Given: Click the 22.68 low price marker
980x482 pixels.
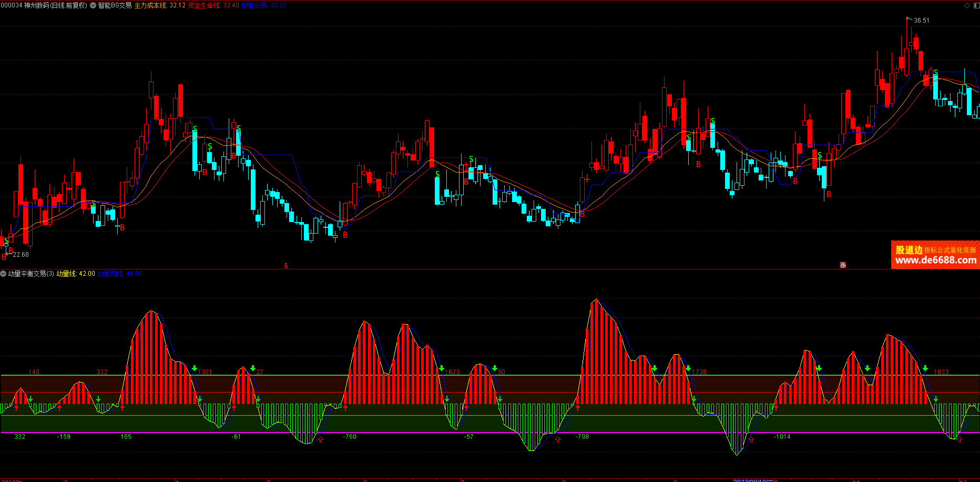Looking at the screenshot, I should [21, 255].
